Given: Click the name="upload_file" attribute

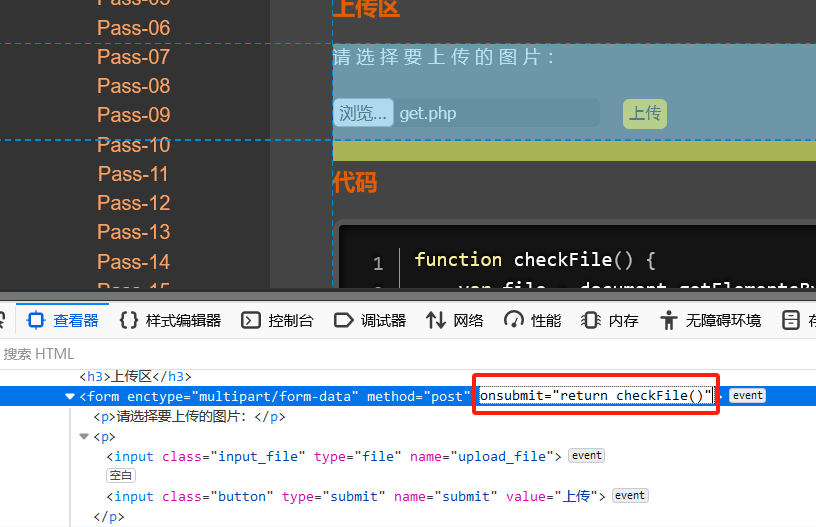Looking at the screenshot, I should point(482,457).
